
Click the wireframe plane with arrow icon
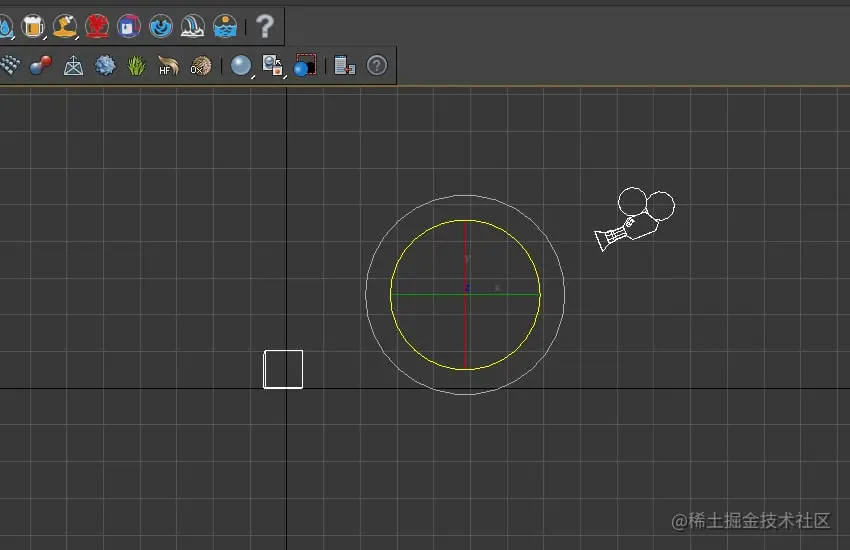click(x=73, y=66)
